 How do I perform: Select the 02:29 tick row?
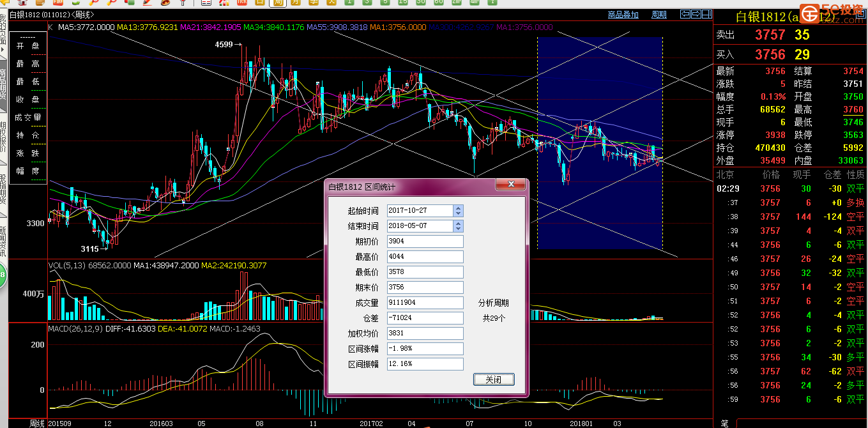point(790,188)
